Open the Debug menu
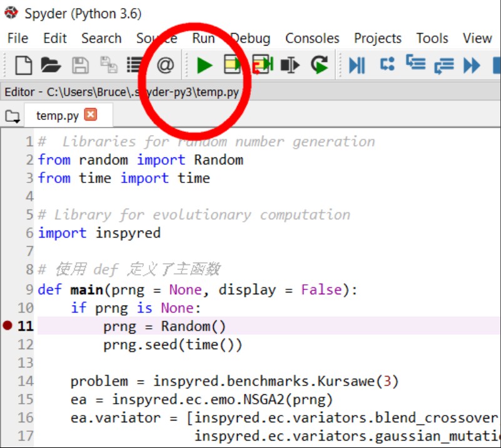 [251, 38]
